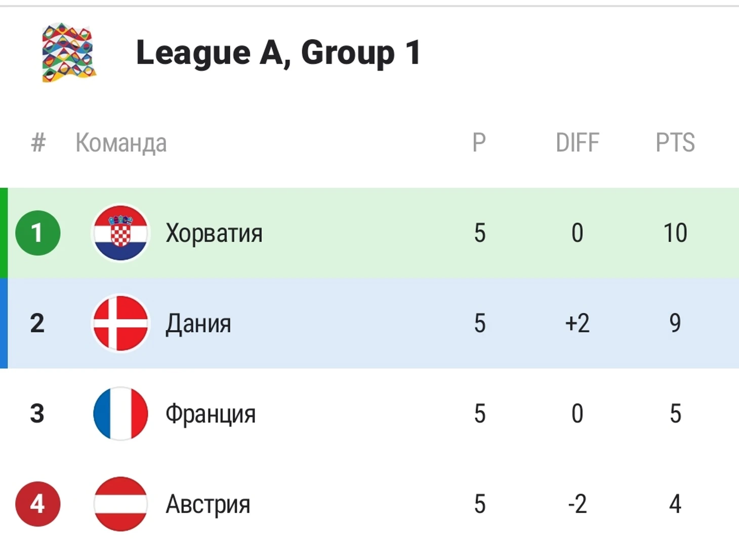Click Denmark's +2 goal difference

(x=578, y=323)
